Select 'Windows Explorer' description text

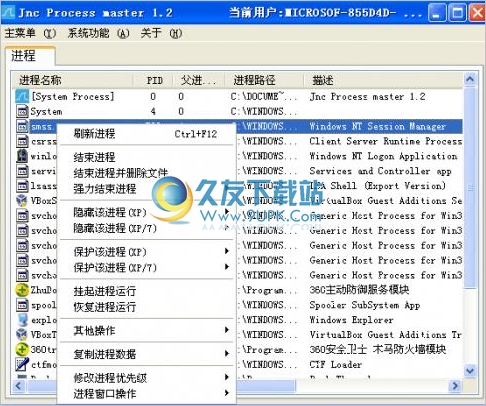(x=351, y=320)
